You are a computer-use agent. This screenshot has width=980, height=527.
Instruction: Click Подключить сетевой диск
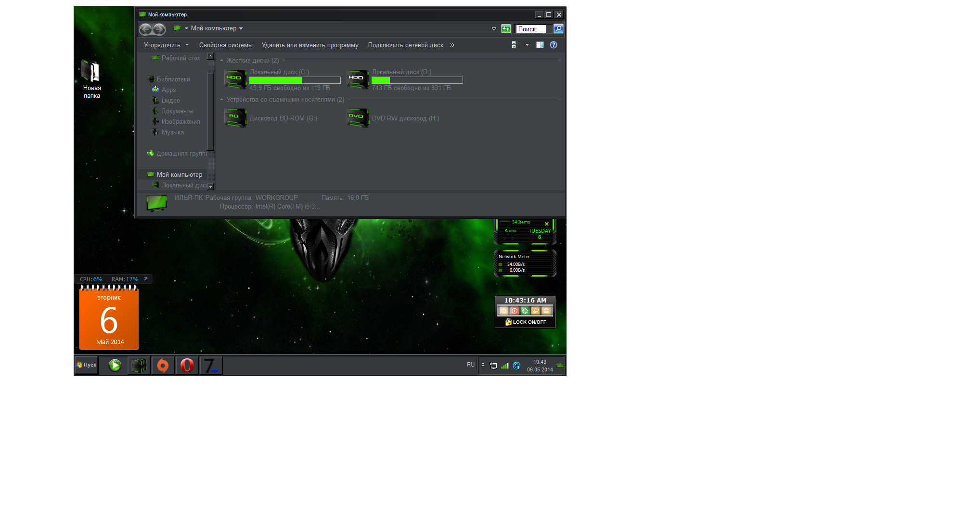(405, 45)
